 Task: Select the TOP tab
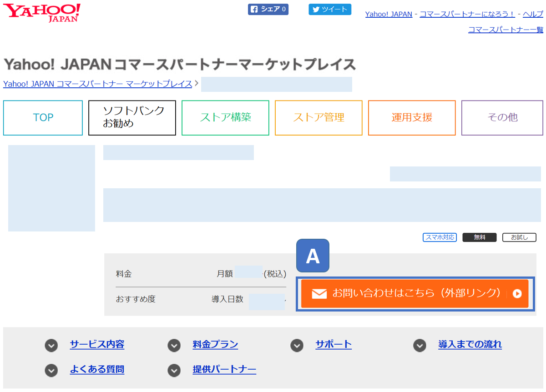coord(43,118)
